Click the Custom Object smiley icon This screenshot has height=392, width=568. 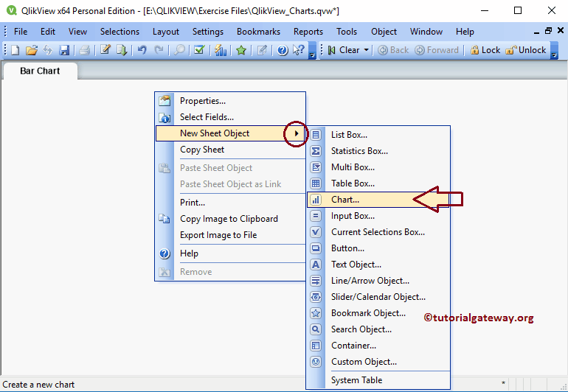click(316, 362)
